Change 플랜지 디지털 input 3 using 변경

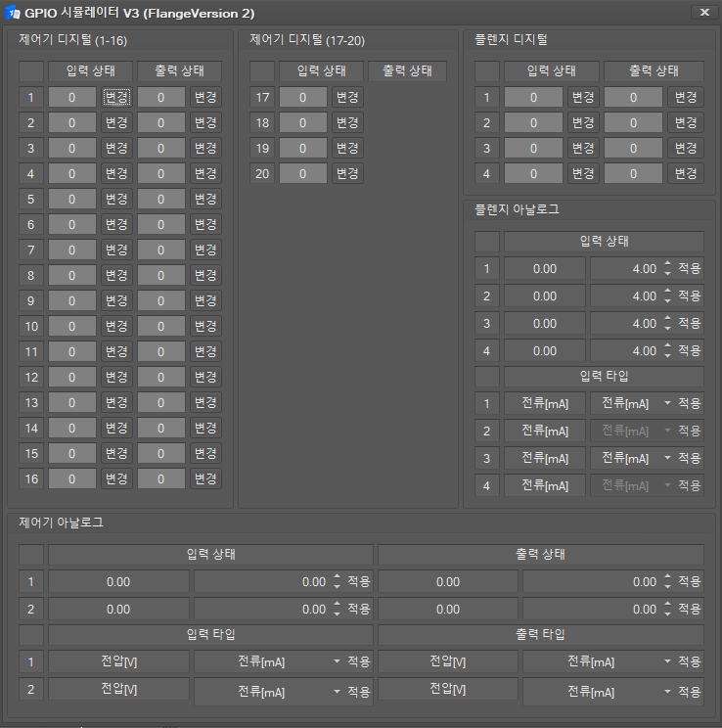[583, 148]
